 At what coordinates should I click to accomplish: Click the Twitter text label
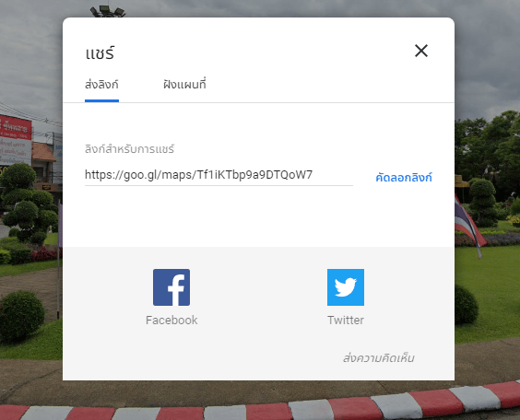[346, 320]
